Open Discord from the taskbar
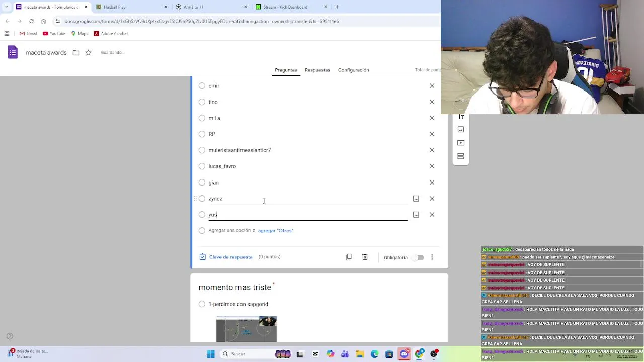644x362 pixels. pos(404,354)
